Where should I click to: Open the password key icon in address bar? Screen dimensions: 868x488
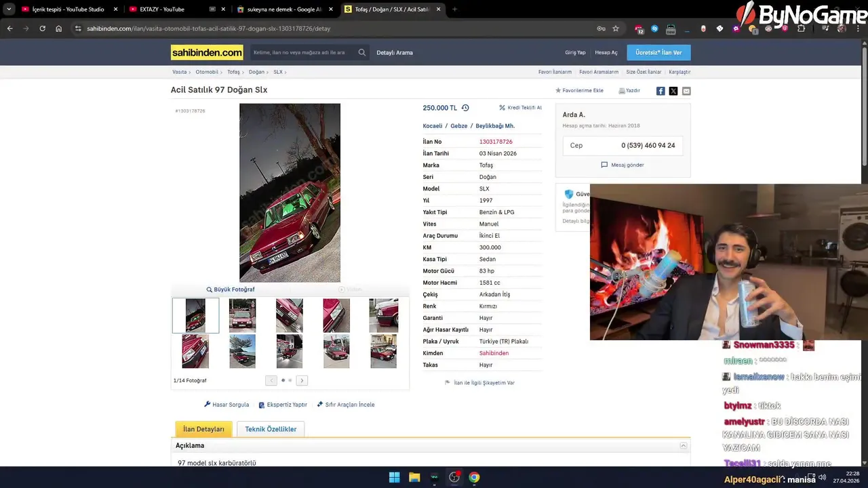pyautogui.click(x=601, y=28)
